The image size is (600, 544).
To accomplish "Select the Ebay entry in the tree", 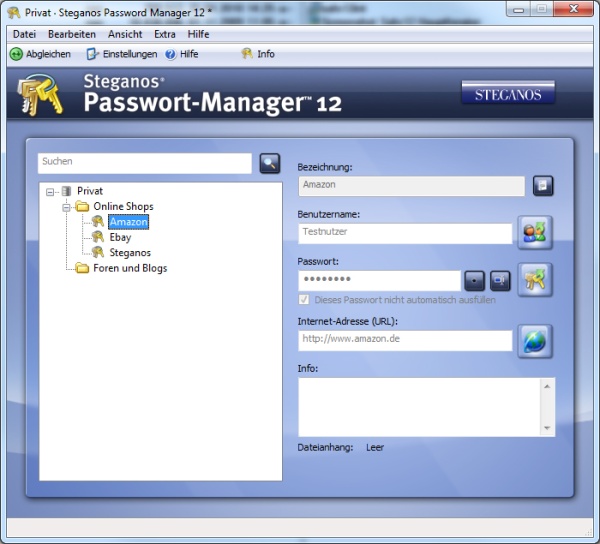I will coord(120,237).
